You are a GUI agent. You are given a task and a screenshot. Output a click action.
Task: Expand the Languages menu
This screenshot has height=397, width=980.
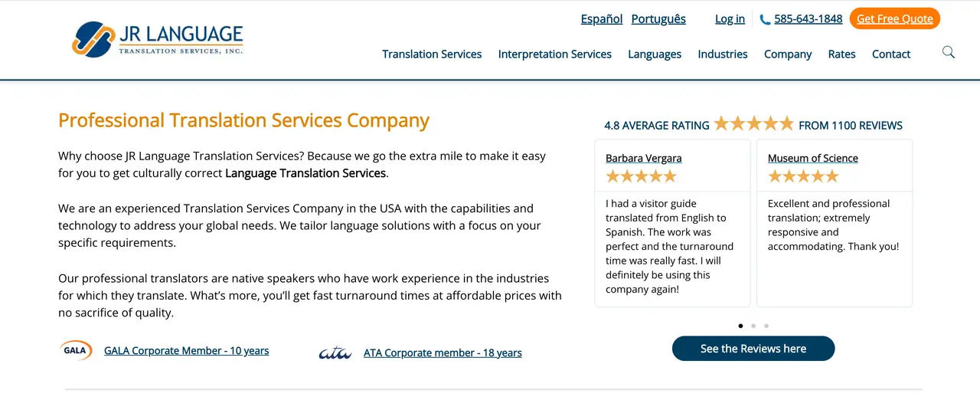tap(655, 54)
